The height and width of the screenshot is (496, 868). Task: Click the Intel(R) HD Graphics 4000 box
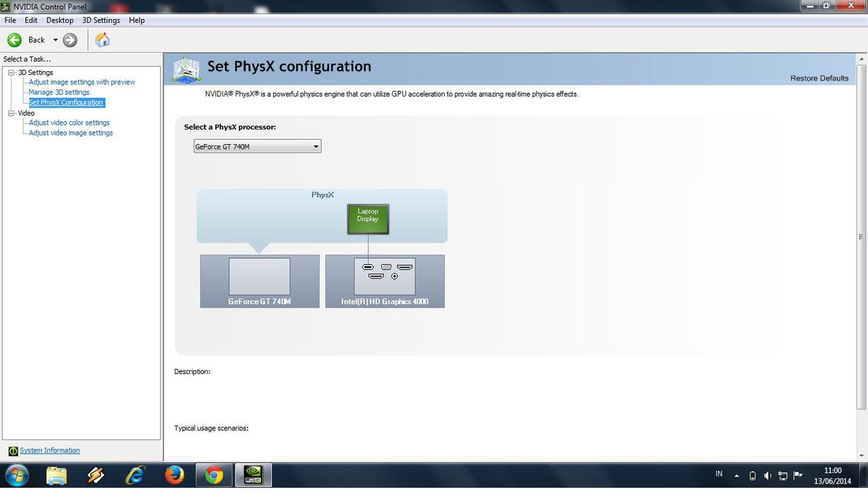(x=385, y=281)
